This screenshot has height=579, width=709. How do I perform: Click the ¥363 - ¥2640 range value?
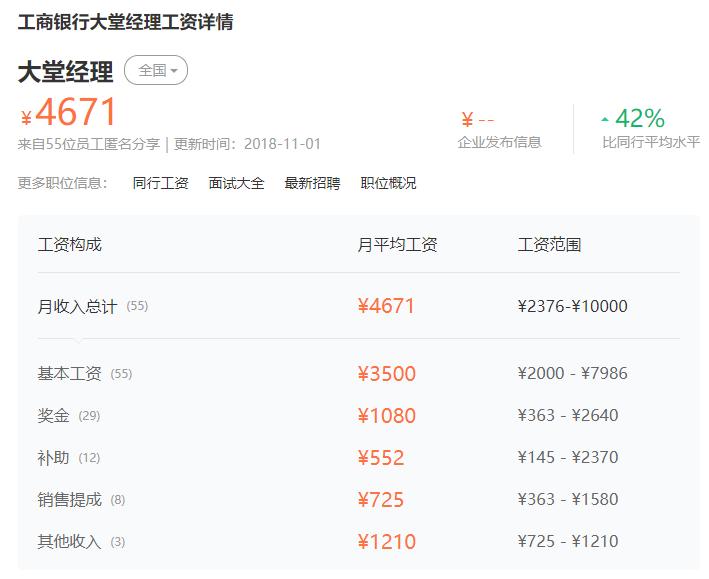[568, 415]
